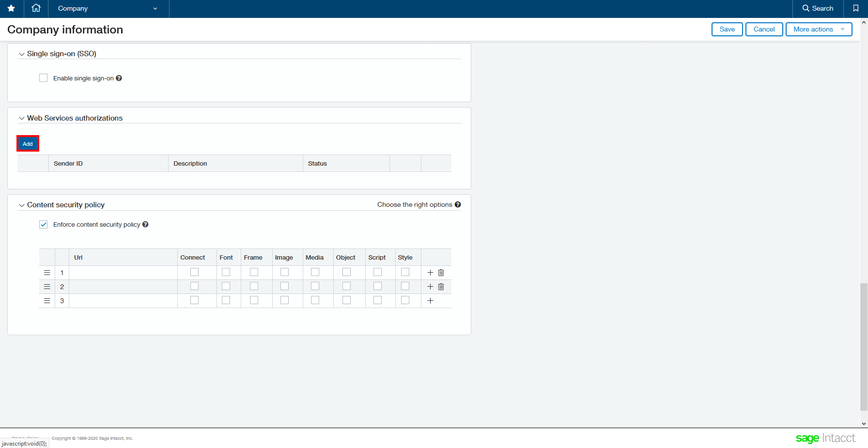Image resolution: width=868 pixels, height=448 pixels.
Task: Click the Save button
Action: pyautogui.click(x=727, y=29)
